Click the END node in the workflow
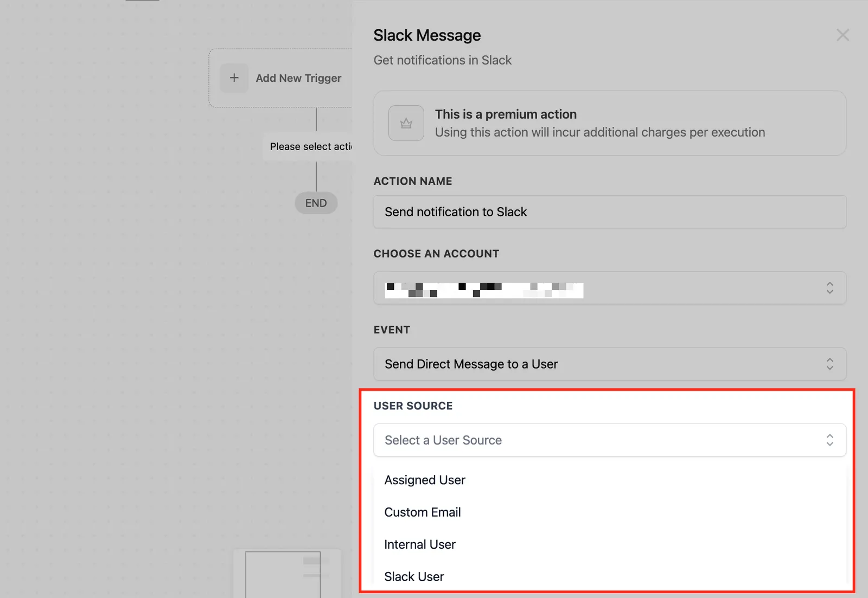The width and height of the screenshot is (868, 598). point(316,203)
